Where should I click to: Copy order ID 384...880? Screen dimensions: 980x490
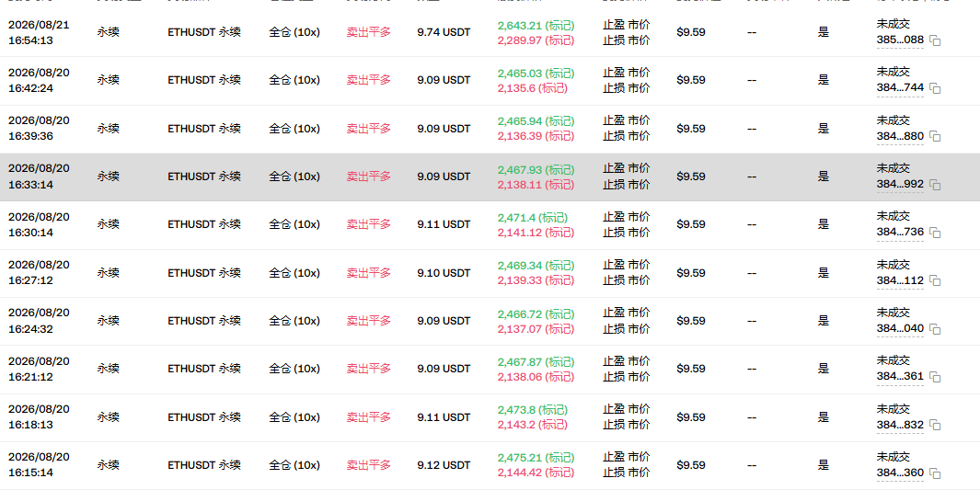(935, 137)
